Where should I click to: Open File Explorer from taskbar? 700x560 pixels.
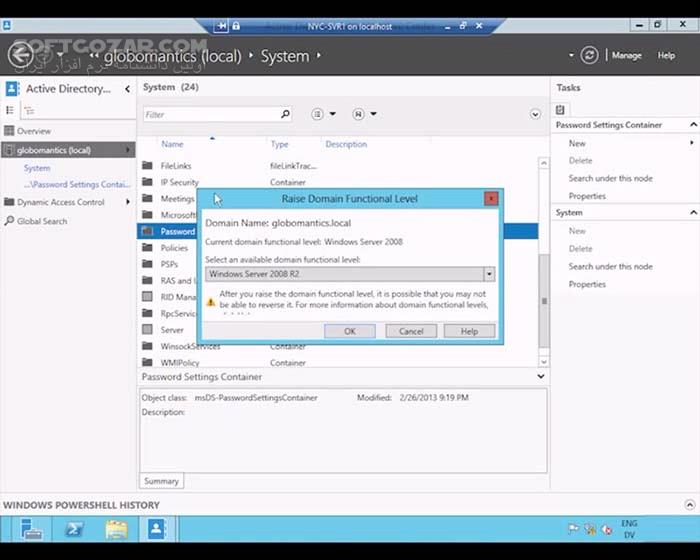point(117,529)
